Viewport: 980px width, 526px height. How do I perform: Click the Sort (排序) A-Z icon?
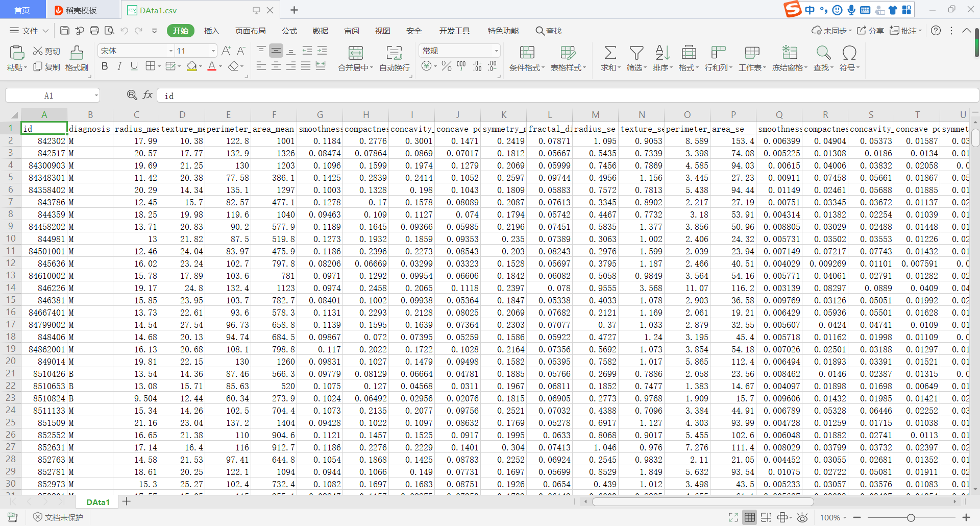point(662,53)
